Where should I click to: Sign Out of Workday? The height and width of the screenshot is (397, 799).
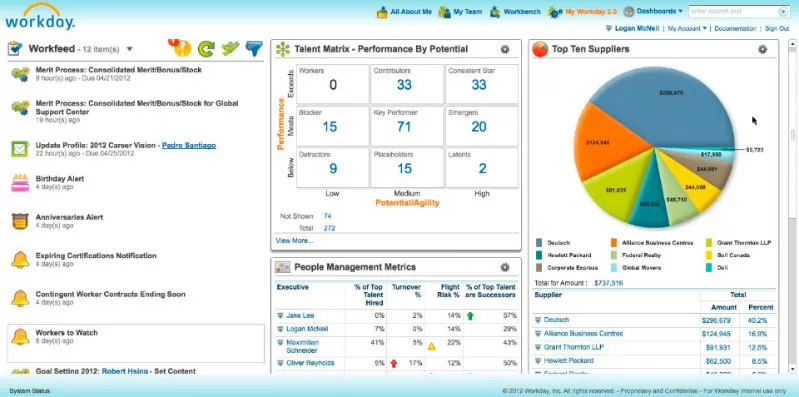coord(777,29)
